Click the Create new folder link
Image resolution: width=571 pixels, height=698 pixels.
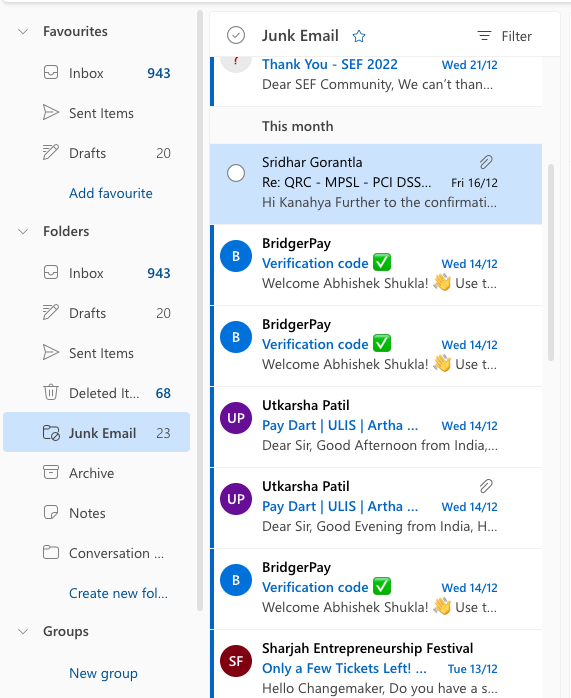click(x=118, y=593)
